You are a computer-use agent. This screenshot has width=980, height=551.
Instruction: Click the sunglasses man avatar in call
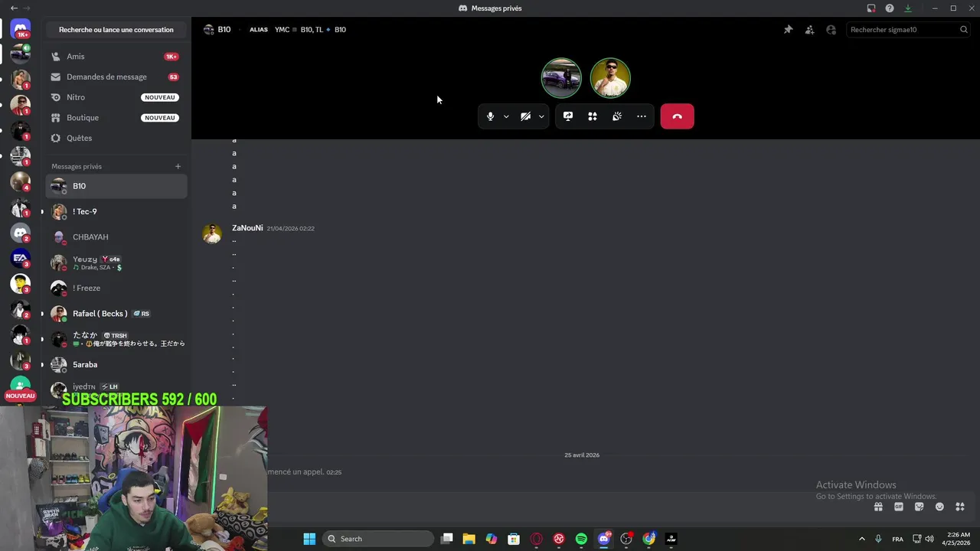pos(610,78)
